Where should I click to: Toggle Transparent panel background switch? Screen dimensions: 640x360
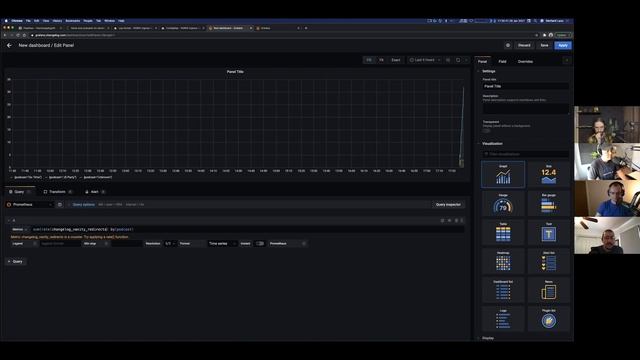pos(486,131)
